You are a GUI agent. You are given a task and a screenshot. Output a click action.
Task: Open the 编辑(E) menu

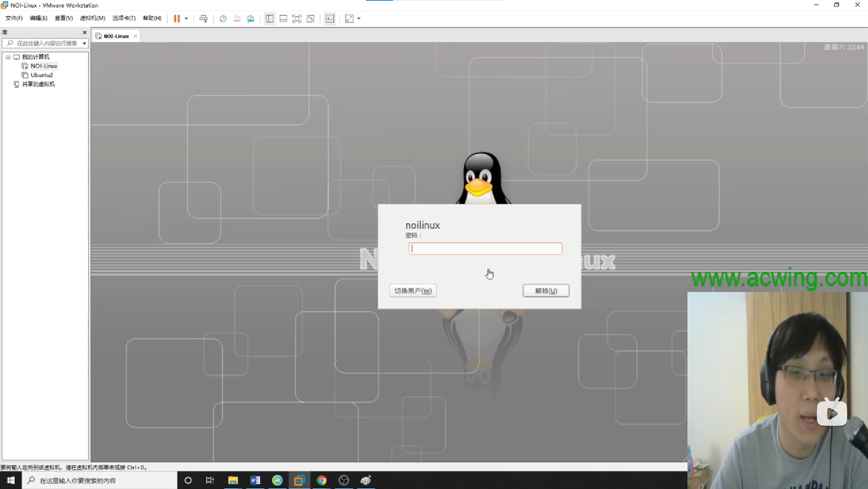pyautogui.click(x=38, y=18)
